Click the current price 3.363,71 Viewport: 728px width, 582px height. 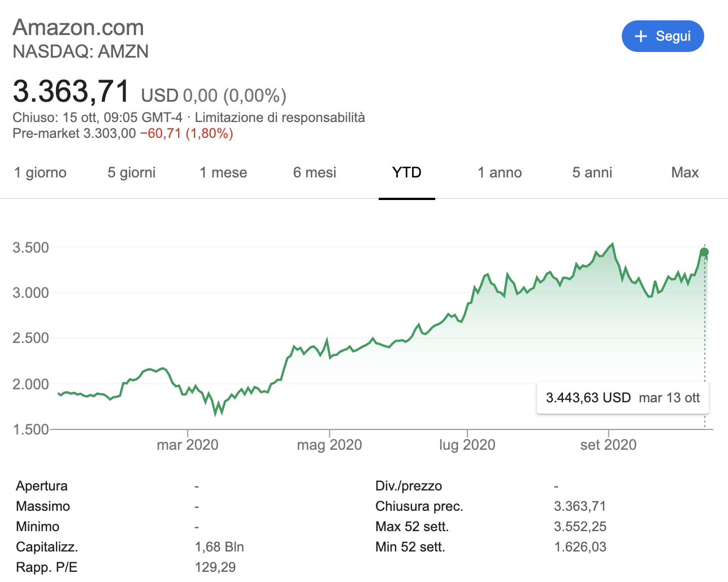71,92
